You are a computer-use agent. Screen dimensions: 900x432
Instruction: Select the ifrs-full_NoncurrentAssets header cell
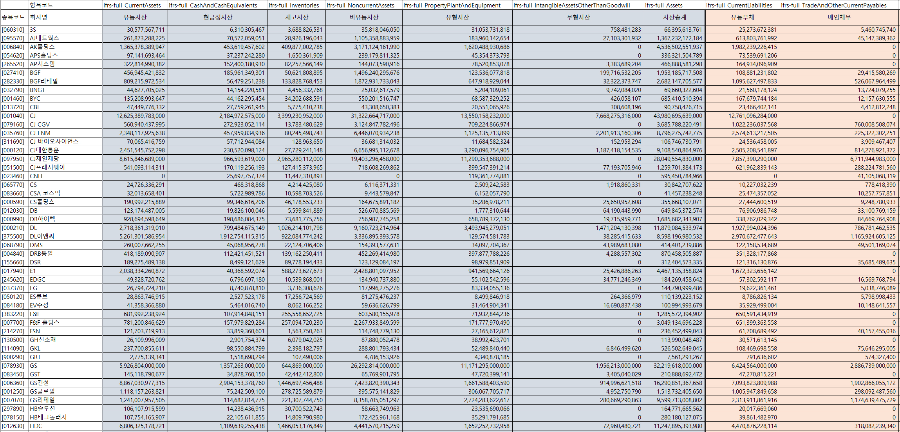(x=363, y=5)
